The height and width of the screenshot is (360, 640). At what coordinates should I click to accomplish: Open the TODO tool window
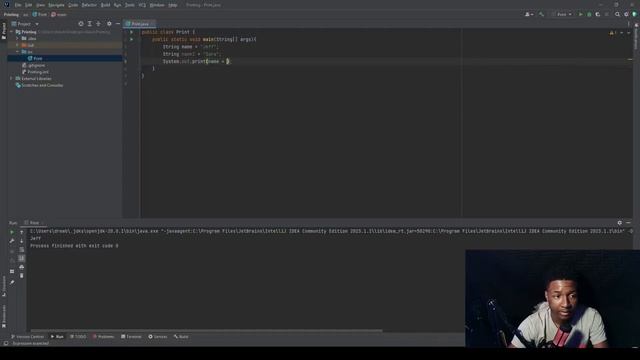pyautogui.click(x=78, y=337)
